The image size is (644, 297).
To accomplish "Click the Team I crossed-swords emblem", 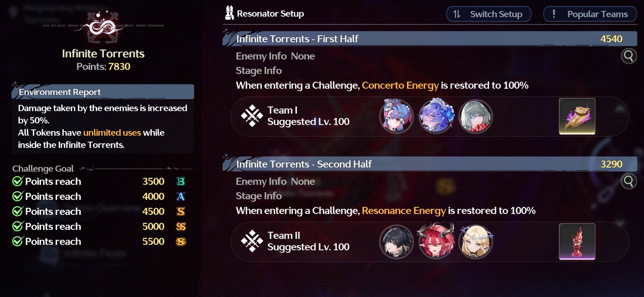I will pyautogui.click(x=252, y=116).
